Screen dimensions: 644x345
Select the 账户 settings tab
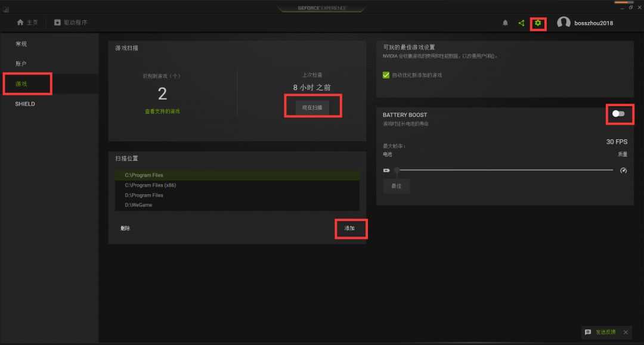coord(21,64)
